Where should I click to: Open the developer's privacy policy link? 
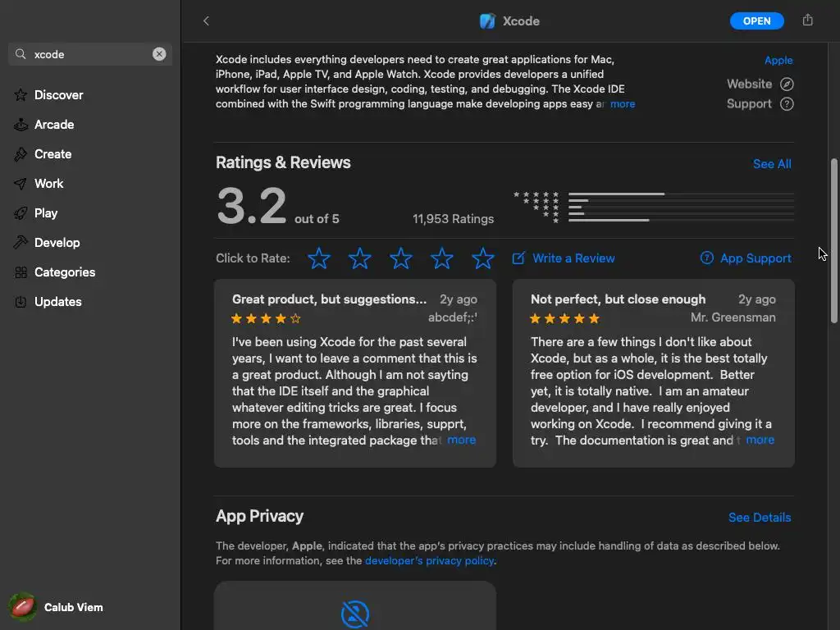click(429, 560)
